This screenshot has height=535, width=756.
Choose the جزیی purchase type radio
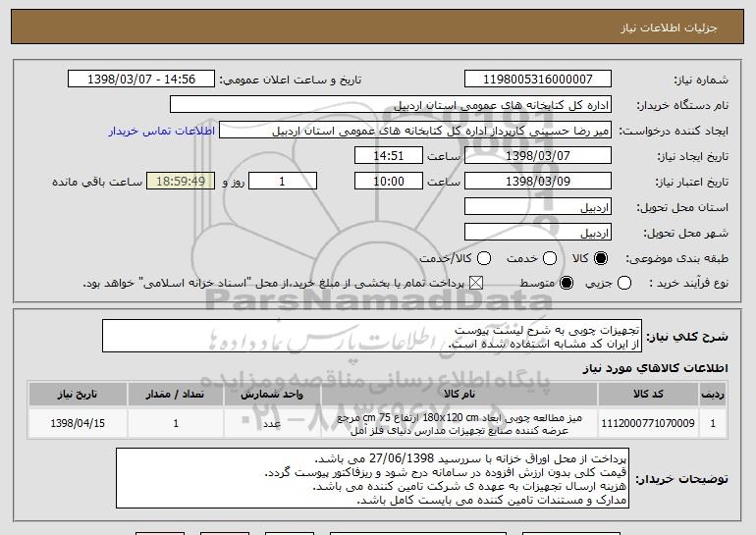[x=623, y=283]
